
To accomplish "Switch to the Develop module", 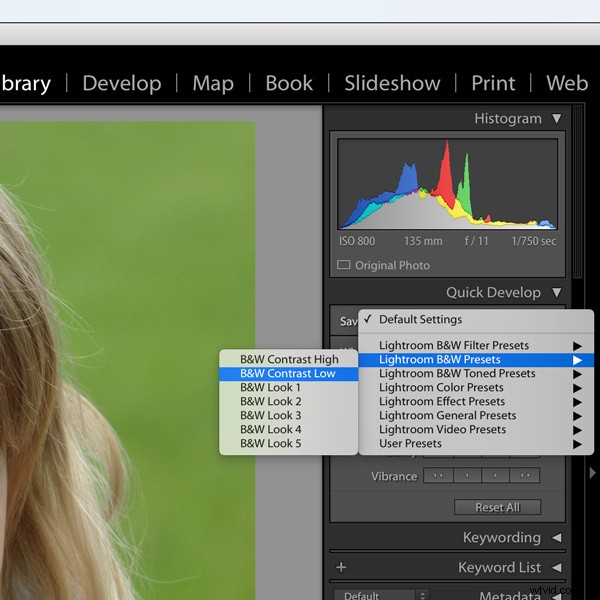I will tap(122, 84).
